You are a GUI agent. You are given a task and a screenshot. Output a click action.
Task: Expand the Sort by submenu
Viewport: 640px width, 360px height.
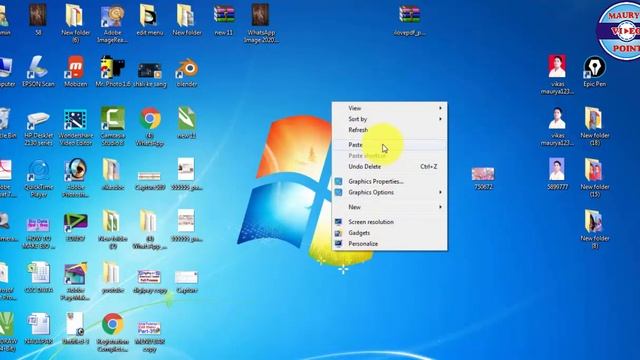coord(390,119)
